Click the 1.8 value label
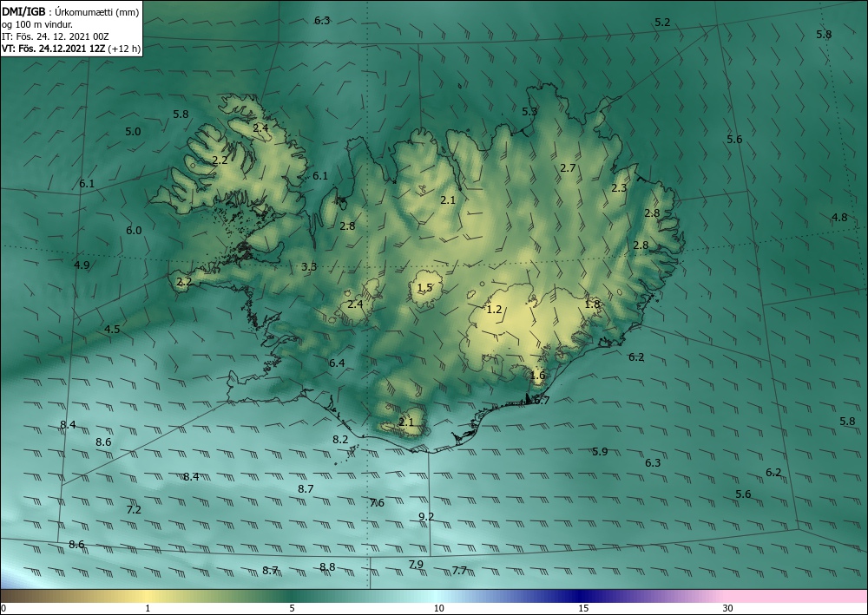Screen dimensions: 868x615 (x=592, y=304)
